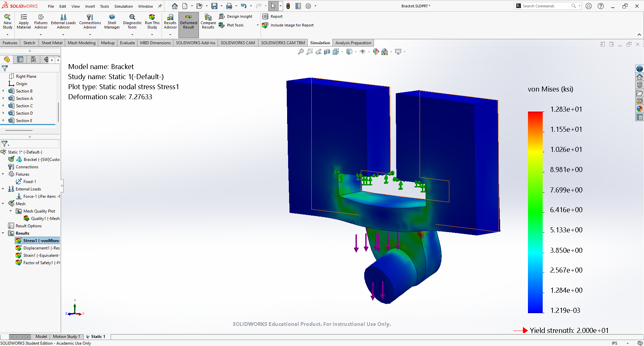Viewport: 644px width, 346px height.
Task: Open External Loads Advisor
Action: pyautogui.click(x=63, y=21)
